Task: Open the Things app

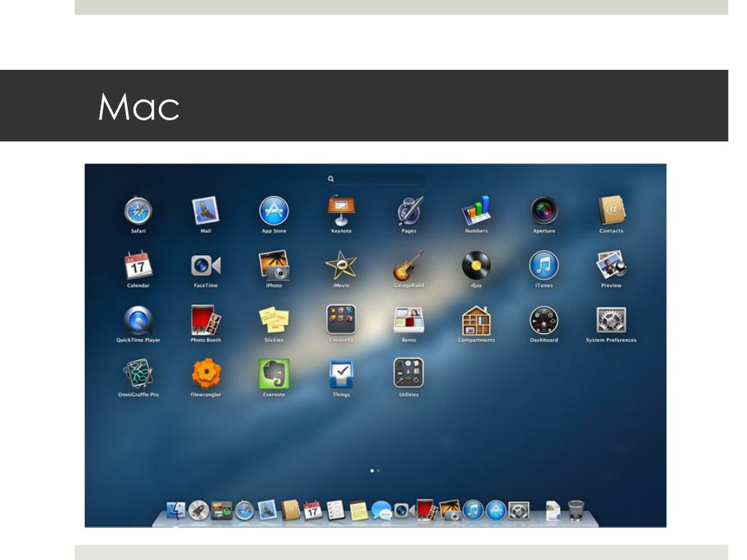Action: (x=341, y=374)
